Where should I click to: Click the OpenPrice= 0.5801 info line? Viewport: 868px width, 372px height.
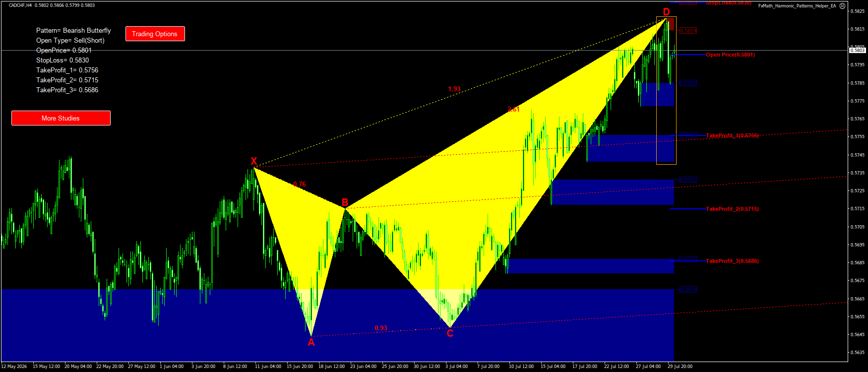64,50
